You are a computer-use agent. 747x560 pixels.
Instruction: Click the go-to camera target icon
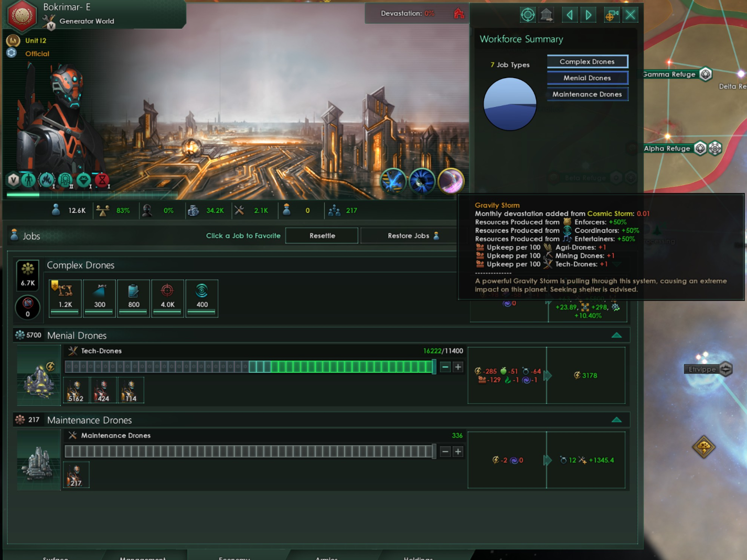612,15
